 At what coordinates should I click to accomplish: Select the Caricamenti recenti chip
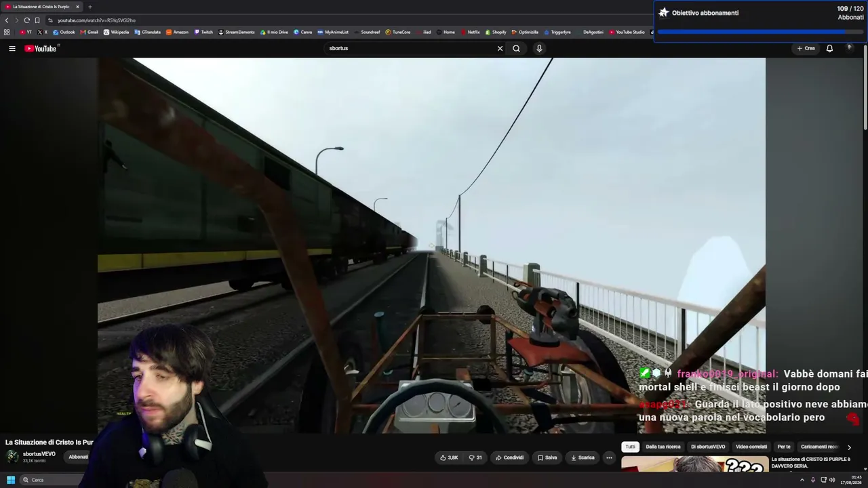tap(820, 447)
